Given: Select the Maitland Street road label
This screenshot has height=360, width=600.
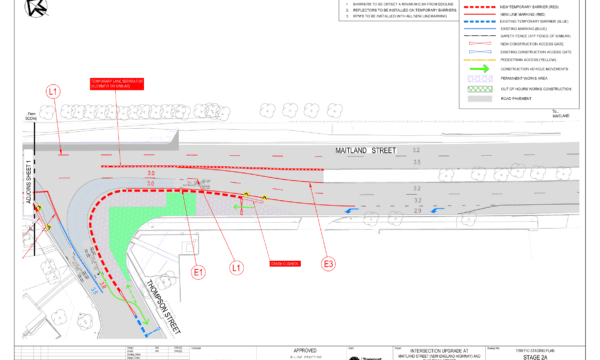Looking at the screenshot, I should click(x=366, y=151).
